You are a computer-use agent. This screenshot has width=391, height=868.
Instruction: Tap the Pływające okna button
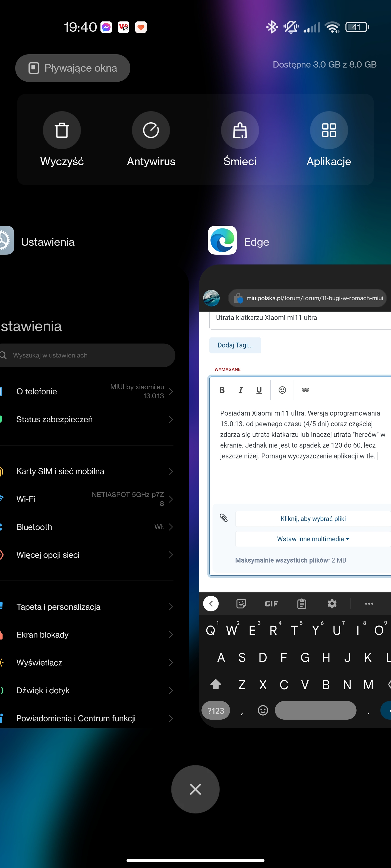[72, 68]
